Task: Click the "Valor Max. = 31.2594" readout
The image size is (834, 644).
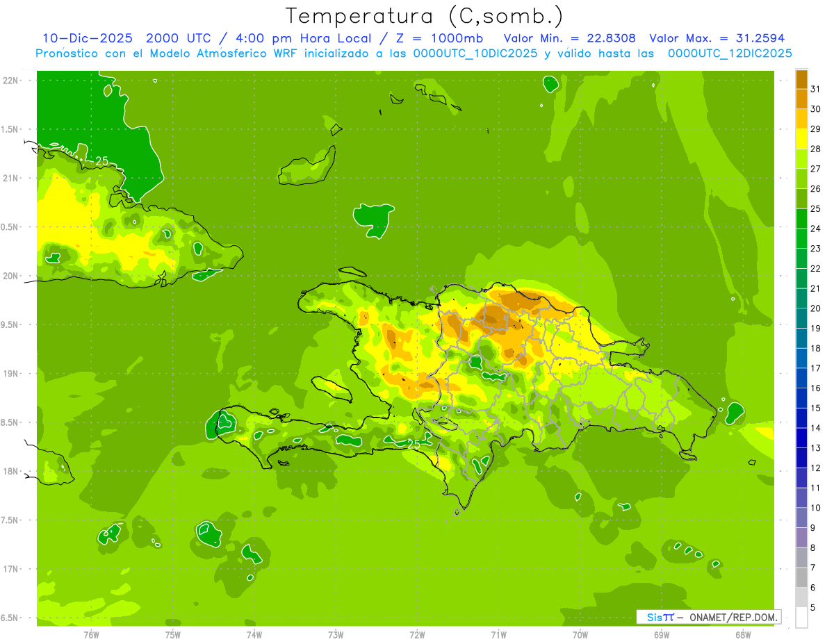Action: (717, 38)
